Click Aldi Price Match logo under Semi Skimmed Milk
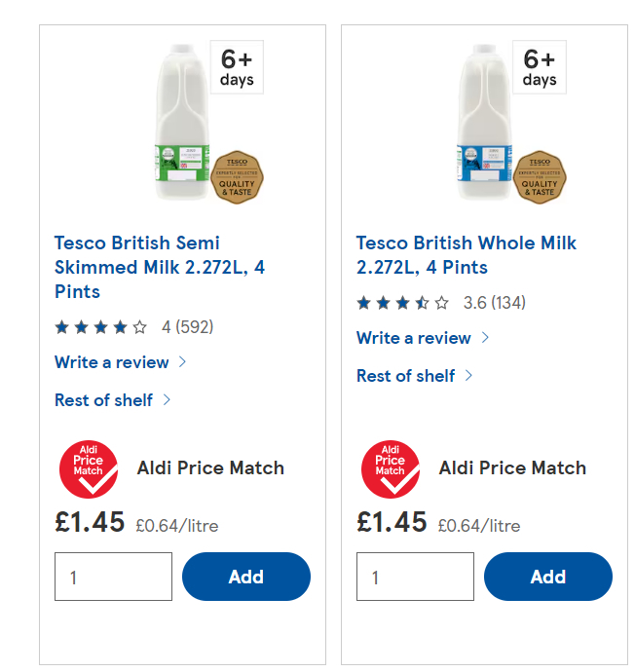The height and width of the screenshot is (672, 635). [x=90, y=468]
